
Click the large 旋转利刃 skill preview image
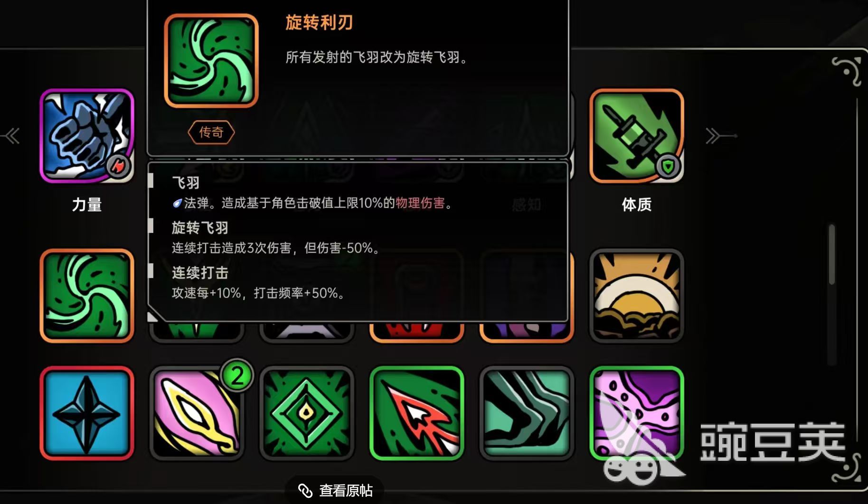(211, 61)
